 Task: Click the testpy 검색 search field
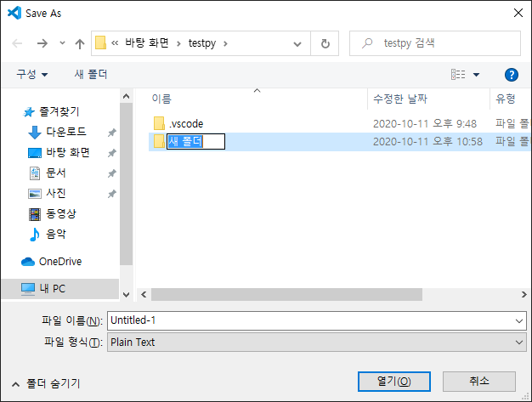[x=435, y=43]
